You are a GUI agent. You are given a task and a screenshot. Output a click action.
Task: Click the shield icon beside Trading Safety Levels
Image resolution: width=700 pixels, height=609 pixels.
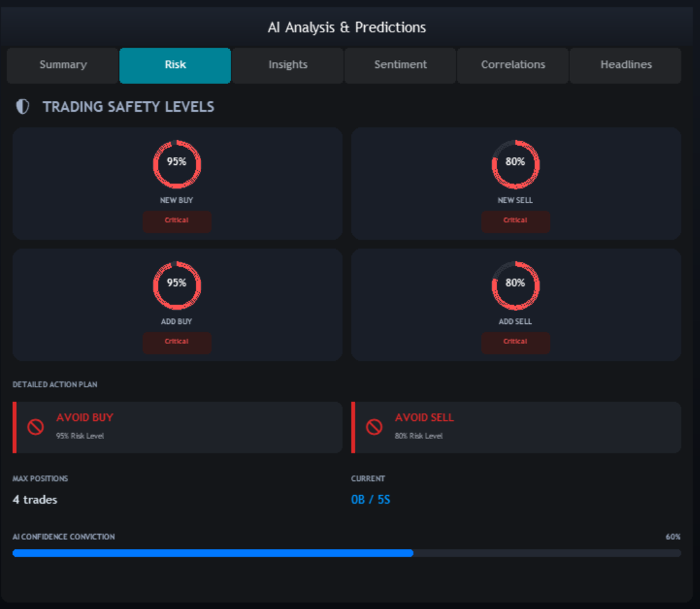pyautogui.click(x=23, y=107)
